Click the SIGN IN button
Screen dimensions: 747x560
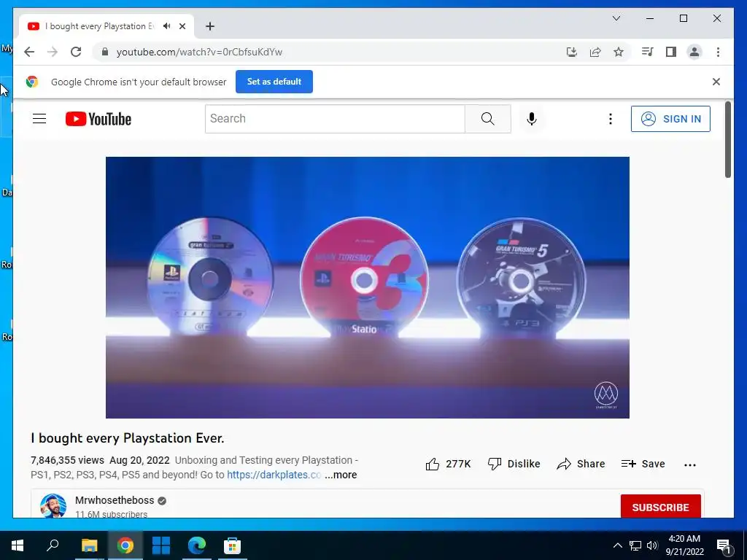670,119
